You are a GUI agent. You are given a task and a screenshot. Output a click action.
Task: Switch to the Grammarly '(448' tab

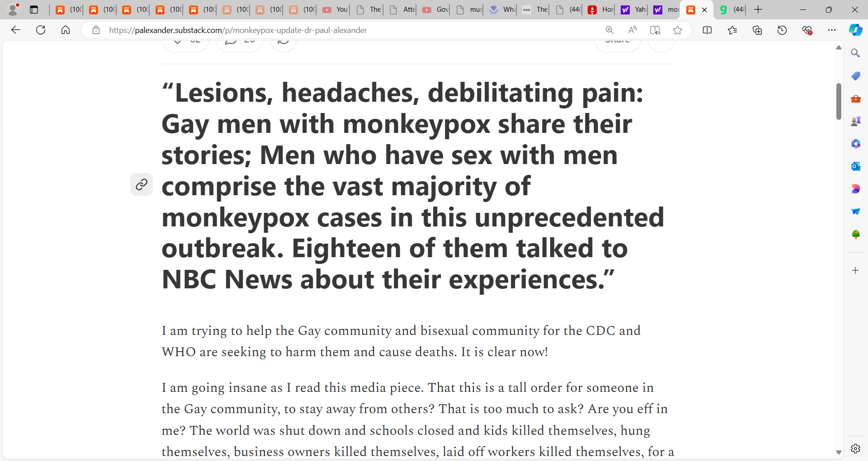(731, 9)
